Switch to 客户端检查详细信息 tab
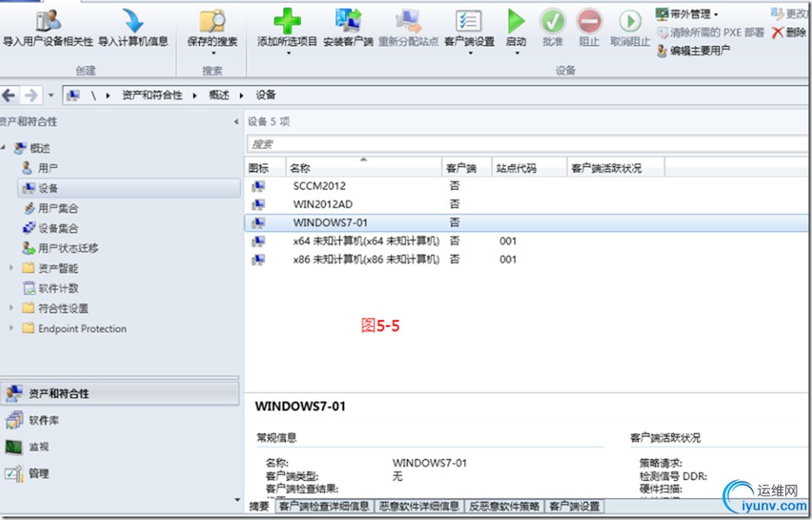The image size is (812, 520). (324, 506)
